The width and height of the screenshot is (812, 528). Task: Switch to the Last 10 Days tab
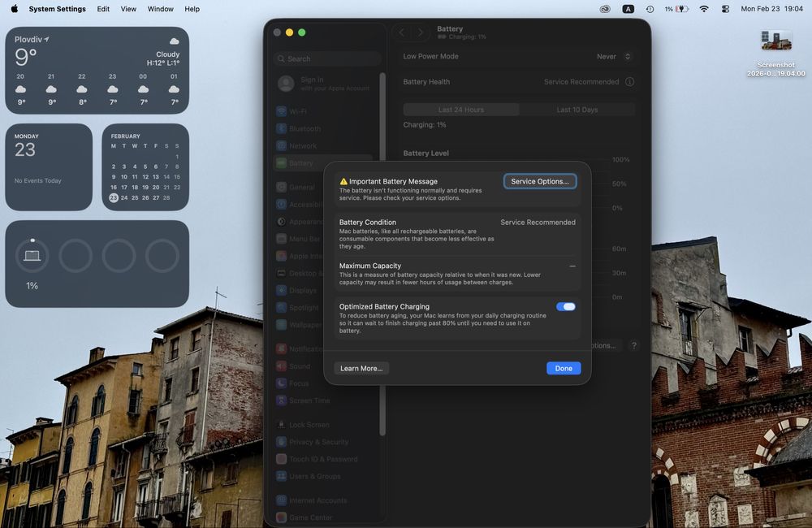(x=577, y=110)
